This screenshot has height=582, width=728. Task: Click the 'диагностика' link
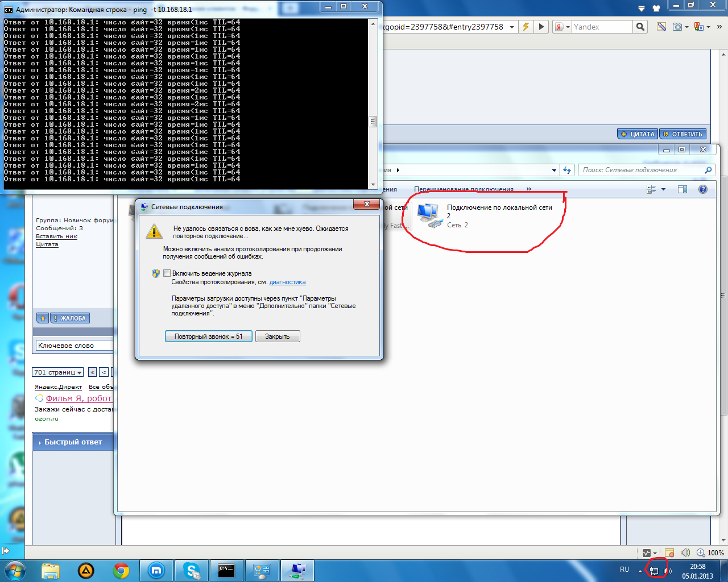click(x=287, y=282)
